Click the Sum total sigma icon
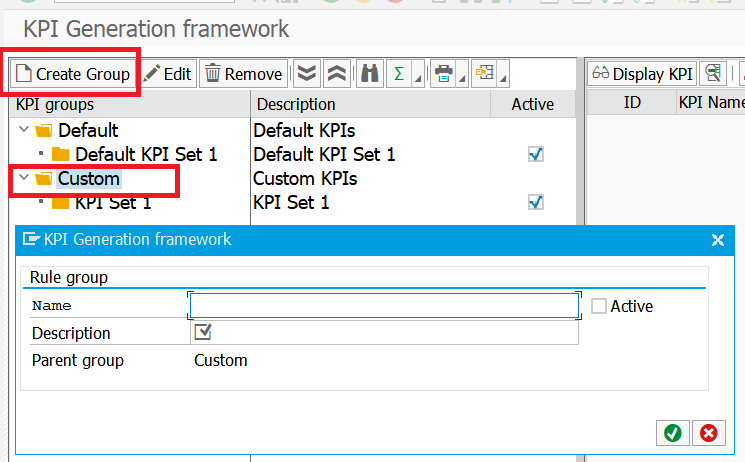 (x=399, y=74)
